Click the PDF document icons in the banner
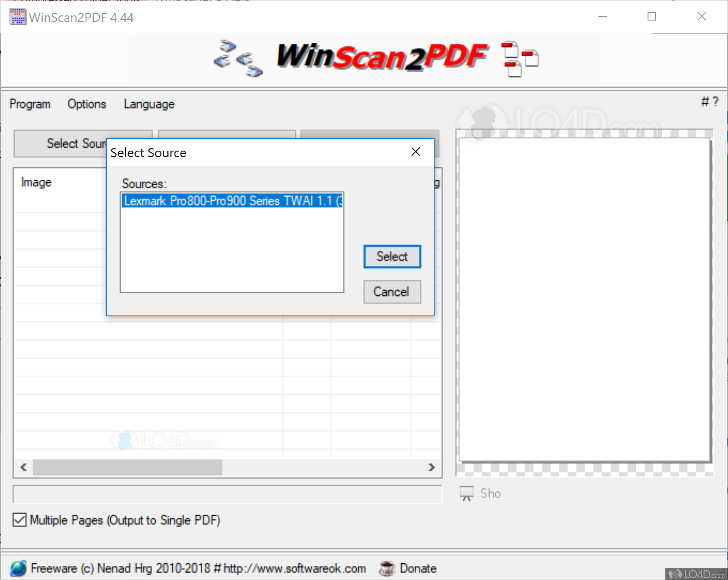This screenshot has width=728, height=580. pyautogui.click(x=520, y=59)
